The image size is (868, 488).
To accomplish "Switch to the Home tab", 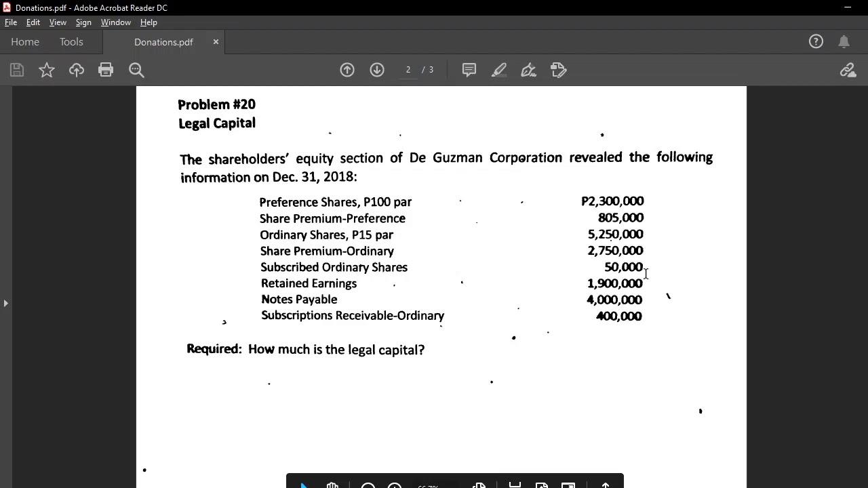I will [25, 42].
